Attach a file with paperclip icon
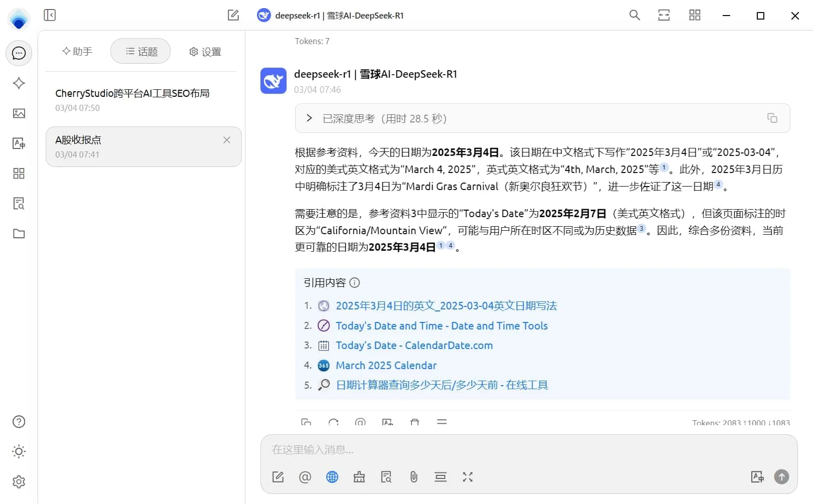813x504 pixels. click(x=414, y=477)
